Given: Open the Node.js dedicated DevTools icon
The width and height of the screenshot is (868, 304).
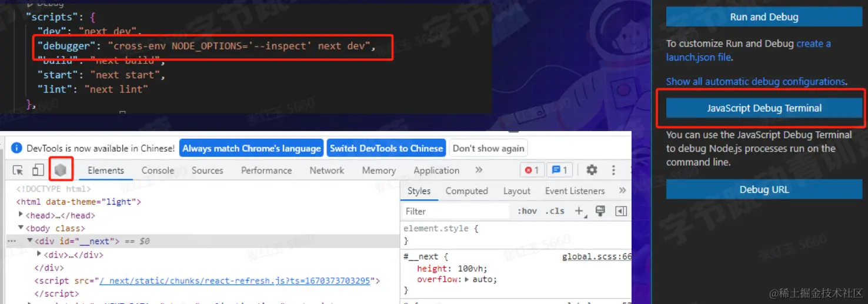Looking at the screenshot, I should pyautogui.click(x=61, y=171).
